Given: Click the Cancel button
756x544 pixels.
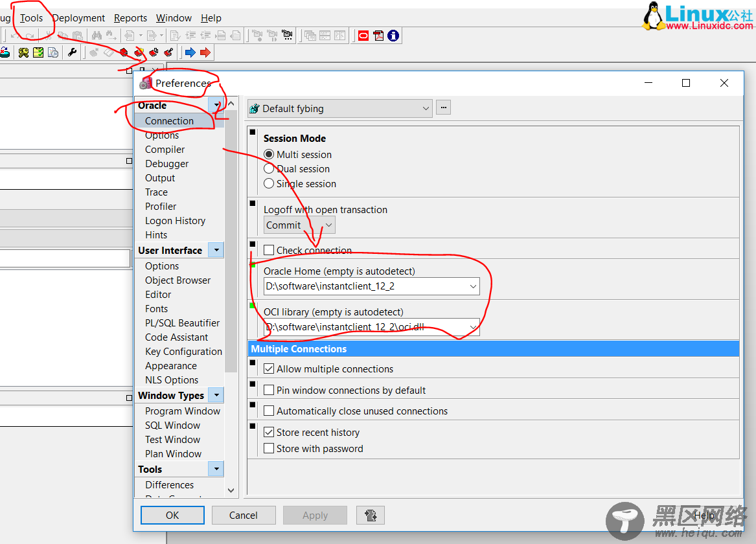Looking at the screenshot, I should [x=244, y=515].
